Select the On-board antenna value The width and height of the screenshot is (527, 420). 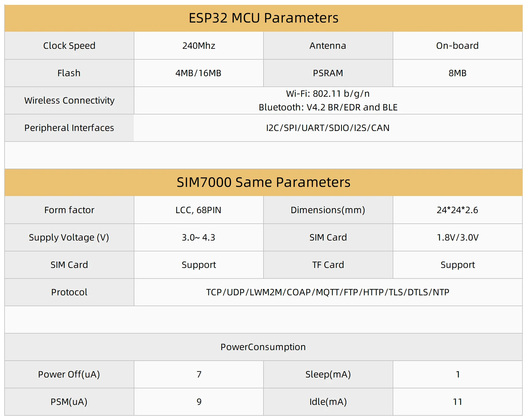coord(457,46)
